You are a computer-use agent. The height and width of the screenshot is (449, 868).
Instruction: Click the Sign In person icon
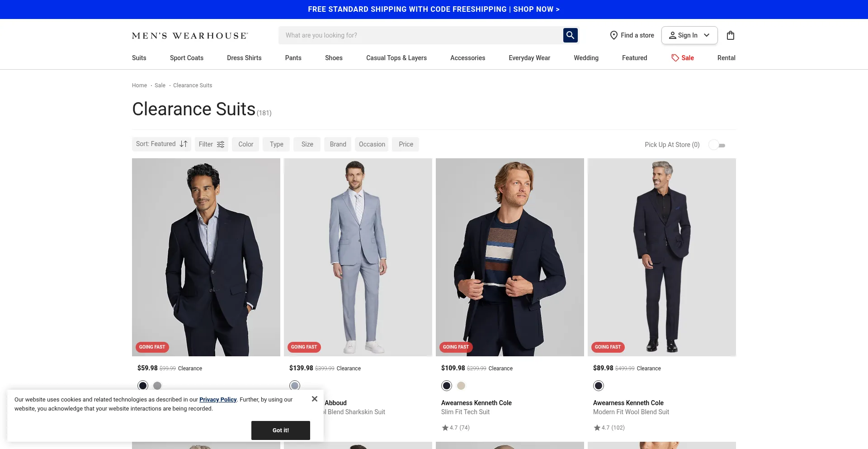coord(673,35)
